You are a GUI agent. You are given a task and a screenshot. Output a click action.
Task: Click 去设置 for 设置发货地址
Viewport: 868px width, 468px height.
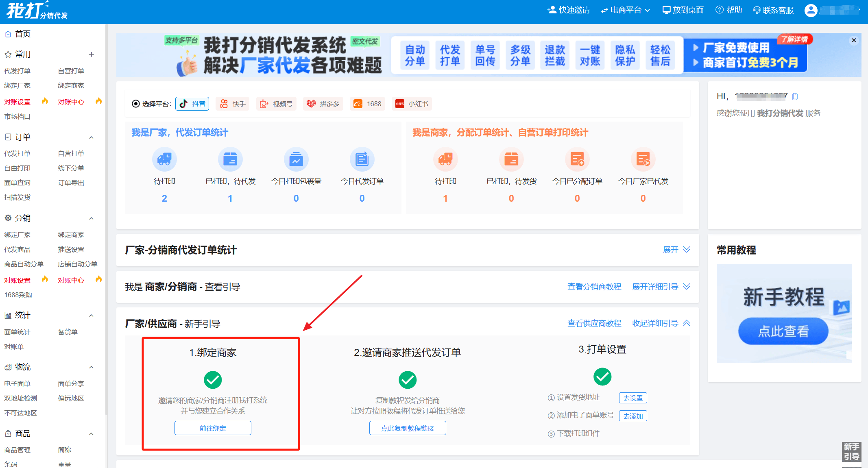coord(633,398)
